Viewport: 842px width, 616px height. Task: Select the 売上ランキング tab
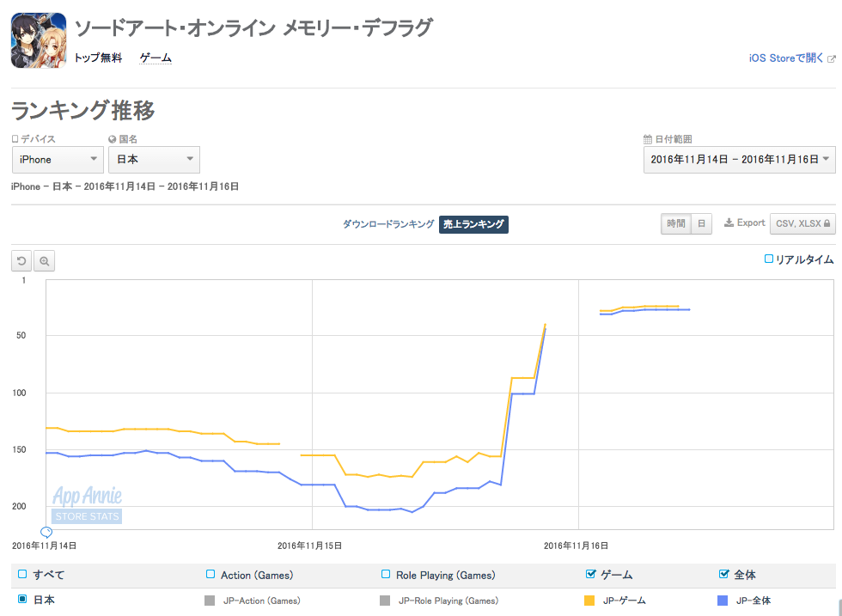coord(473,224)
